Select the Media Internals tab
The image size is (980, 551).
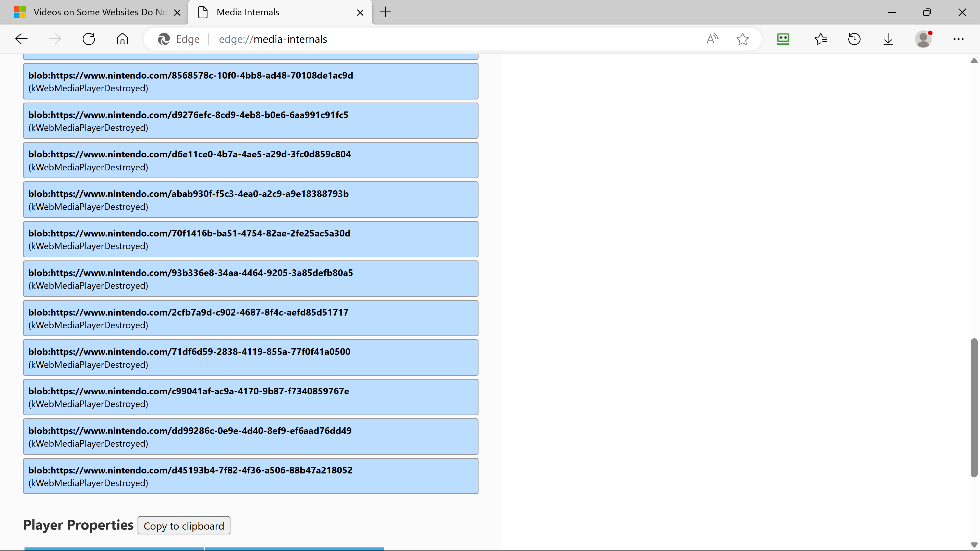(280, 12)
